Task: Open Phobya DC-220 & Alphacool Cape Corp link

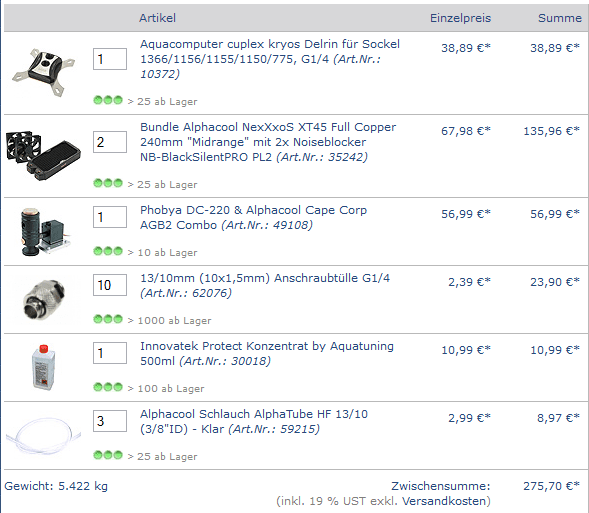Action: pyautogui.click(x=253, y=217)
